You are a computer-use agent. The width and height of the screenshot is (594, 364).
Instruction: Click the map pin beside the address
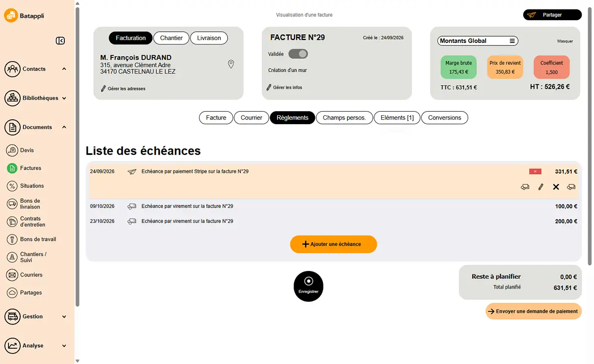[x=231, y=64]
